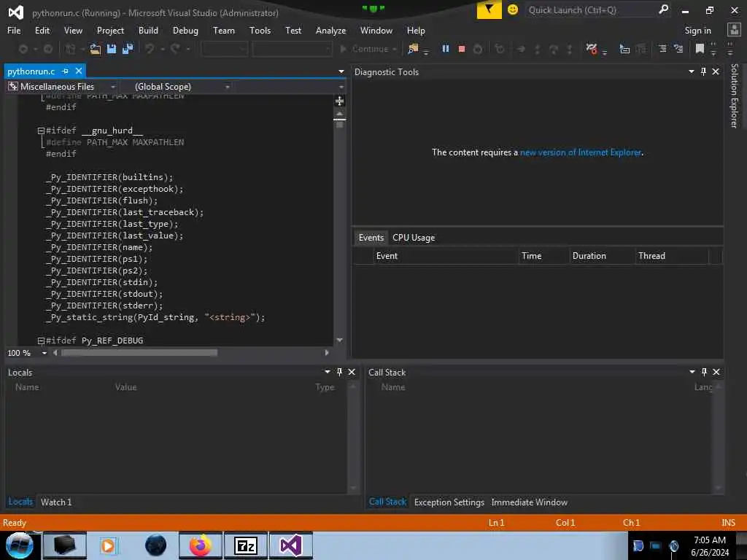Switch to the Immediate Window tab
Viewport: 747px width, 560px height.
click(x=530, y=502)
